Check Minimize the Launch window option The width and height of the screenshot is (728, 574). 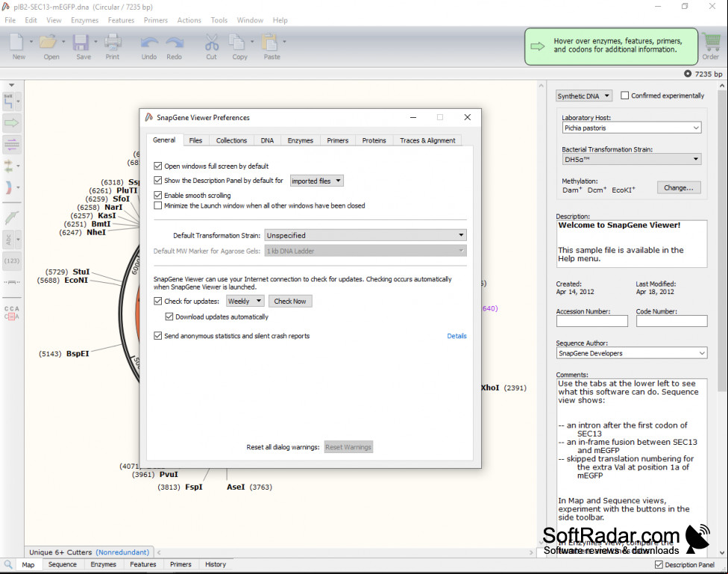click(158, 205)
